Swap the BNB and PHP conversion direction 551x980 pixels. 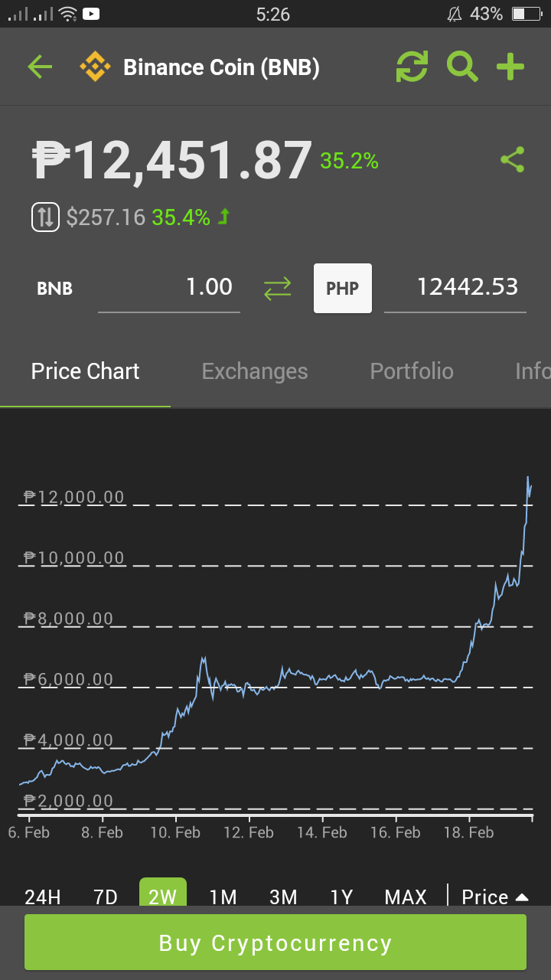[277, 289]
